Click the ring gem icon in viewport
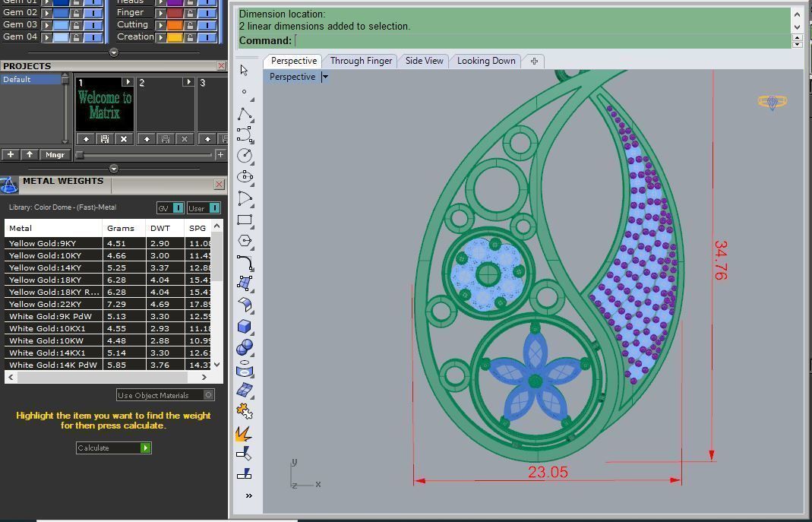Viewport: 812px width, 522px height. 773,102
